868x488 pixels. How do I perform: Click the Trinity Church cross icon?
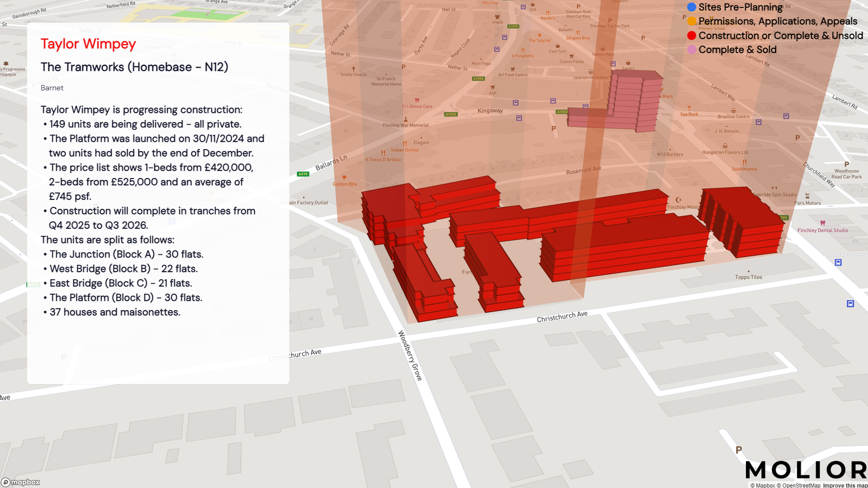[354, 69]
